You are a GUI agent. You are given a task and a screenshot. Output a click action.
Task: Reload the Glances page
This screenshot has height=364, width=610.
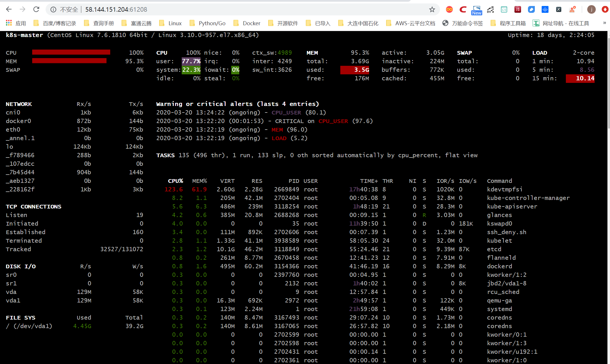coord(36,9)
